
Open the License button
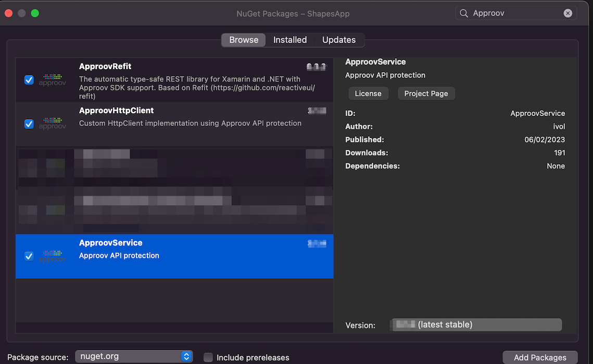tap(368, 94)
